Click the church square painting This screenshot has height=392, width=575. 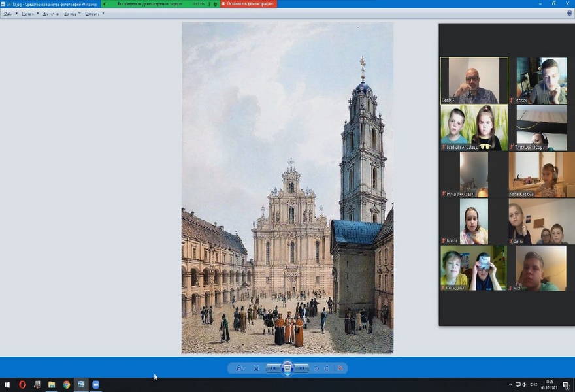[x=287, y=188]
